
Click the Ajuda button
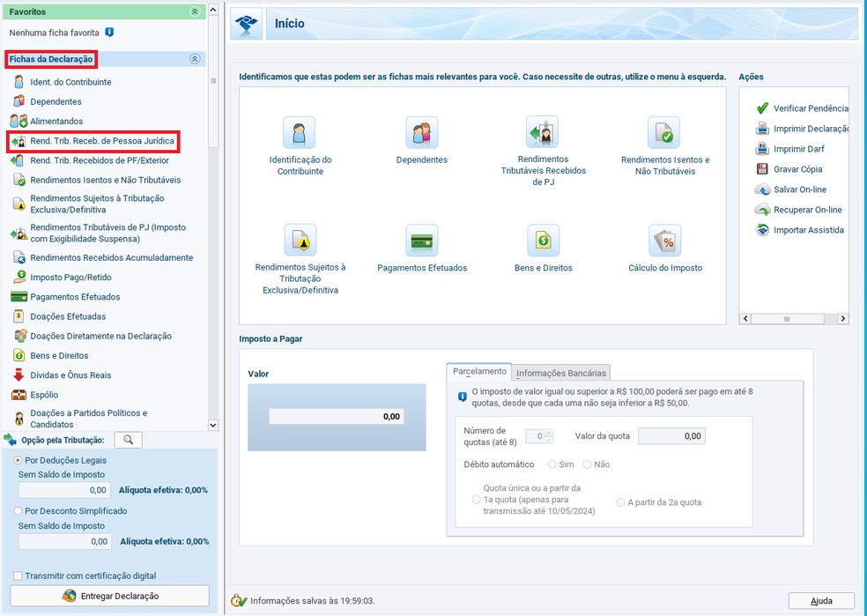(x=820, y=601)
